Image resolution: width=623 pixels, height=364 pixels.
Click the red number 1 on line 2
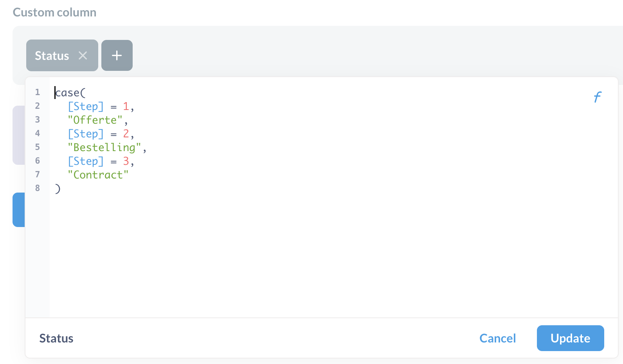pos(126,106)
